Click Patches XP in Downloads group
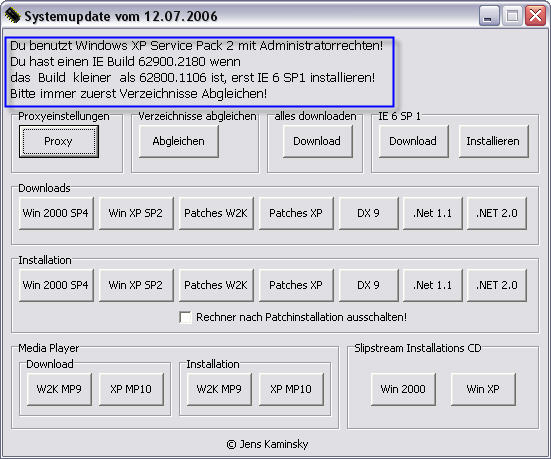551x459 pixels. (x=296, y=213)
